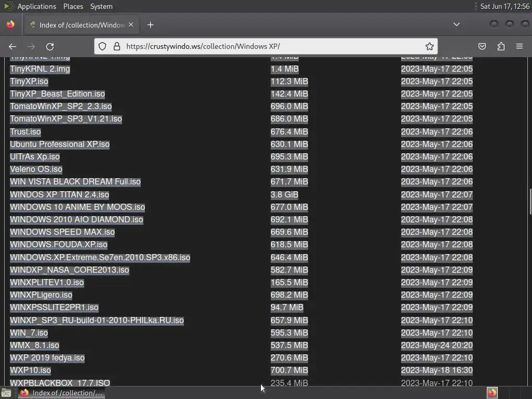532x399 pixels.
Task: Download WINDOWS 10 ANIME BY MOOS.iso
Action: [x=77, y=207]
